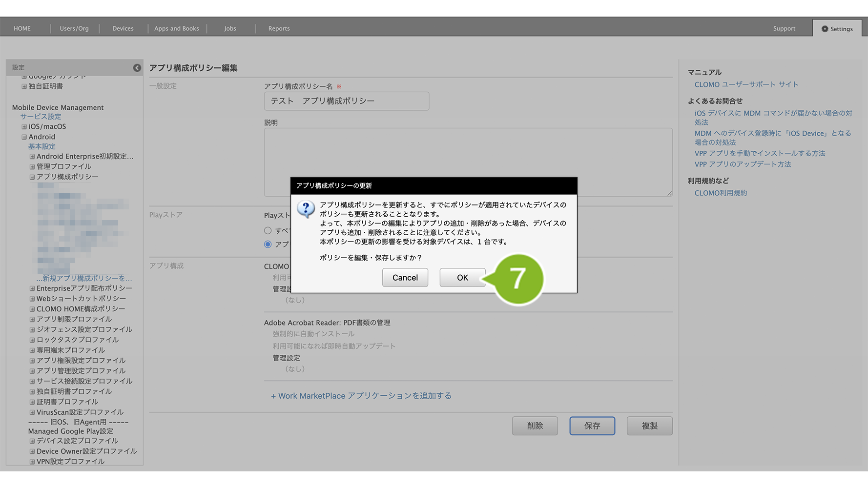Cancel the policy update dialog
The image size is (868, 488).
405,278
